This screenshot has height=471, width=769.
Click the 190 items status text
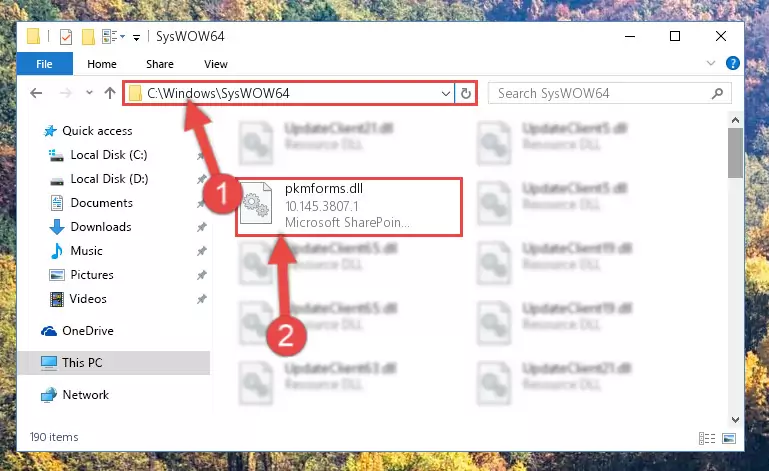pos(54,437)
